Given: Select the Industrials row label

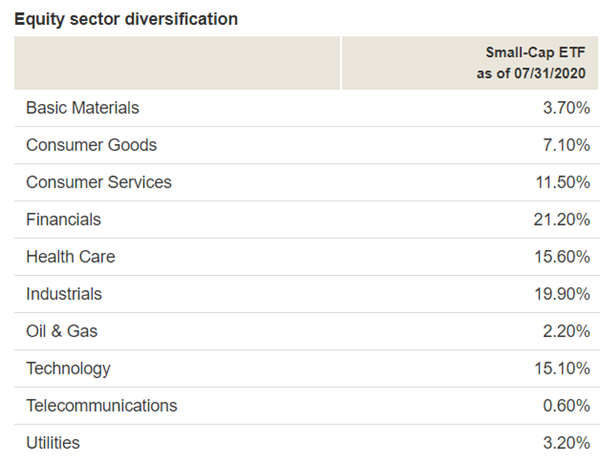Looking at the screenshot, I should click(64, 294).
